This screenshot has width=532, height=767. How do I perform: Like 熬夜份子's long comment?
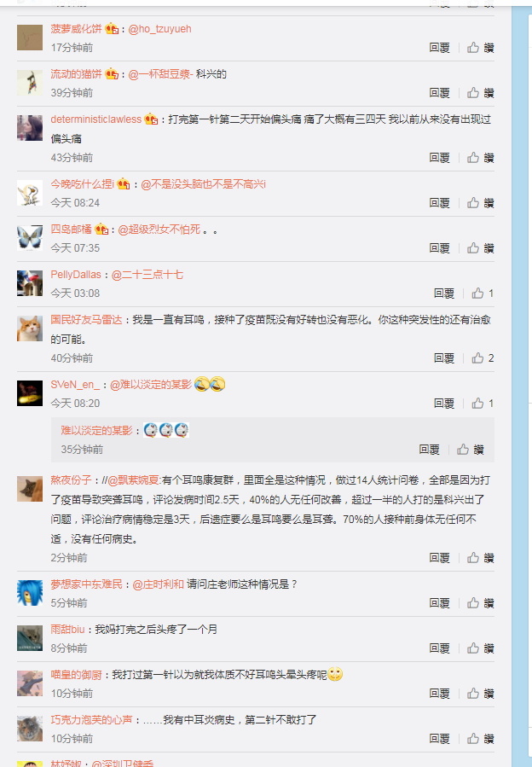coord(480,558)
